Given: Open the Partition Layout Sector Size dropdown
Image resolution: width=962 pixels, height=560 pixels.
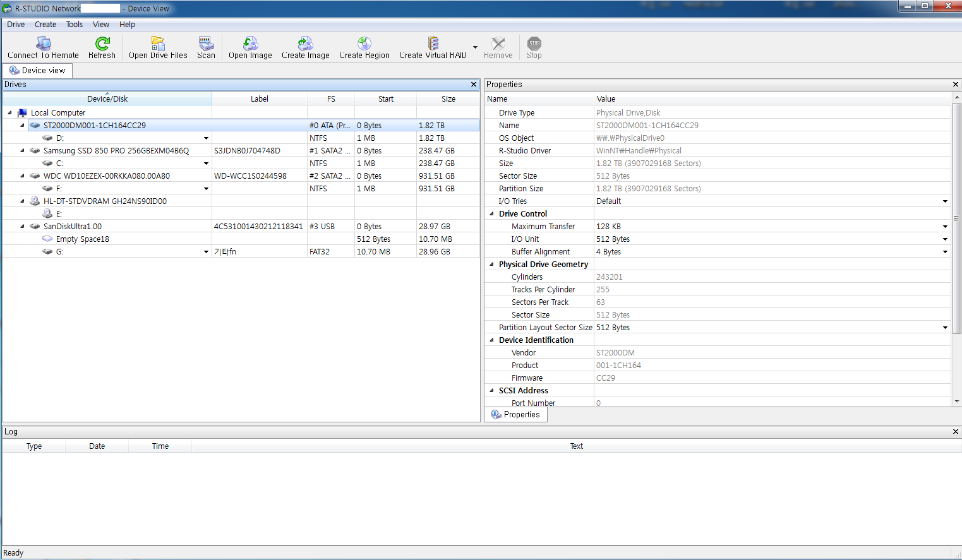Looking at the screenshot, I should pyautogui.click(x=945, y=328).
